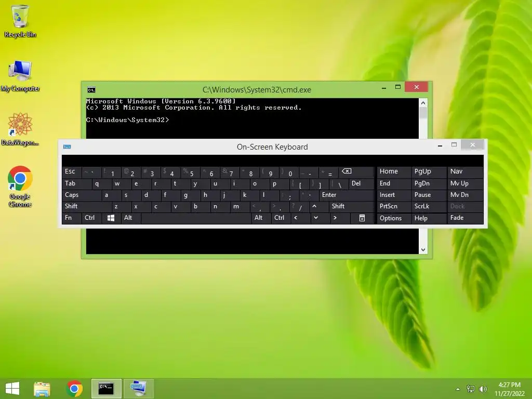This screenshot has height=399, width=532.
Task: Tap the Pause key
Action: tap(429, 195)
